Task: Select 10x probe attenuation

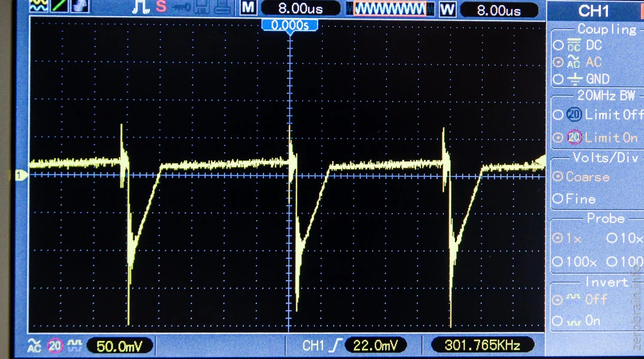Action: click(612, 238)
